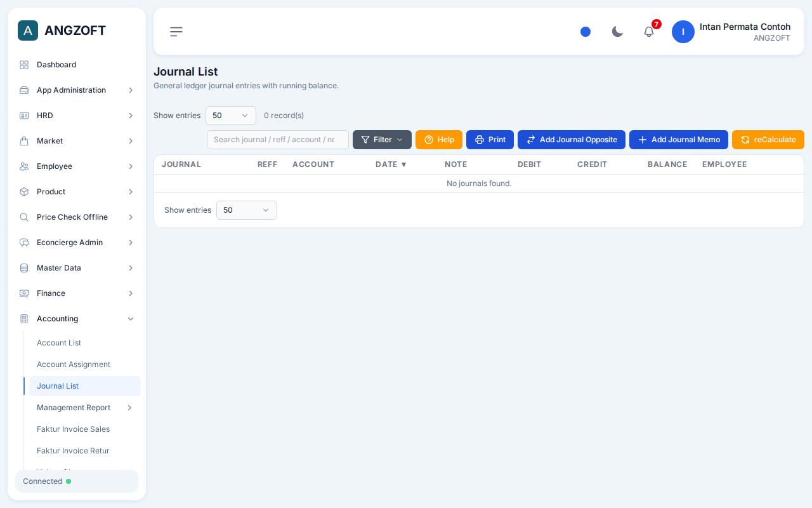Image resolution: width=812 pixels, height=508 pixels.
Task: Click Accounting calculator icon
Action: coord(24,319)
